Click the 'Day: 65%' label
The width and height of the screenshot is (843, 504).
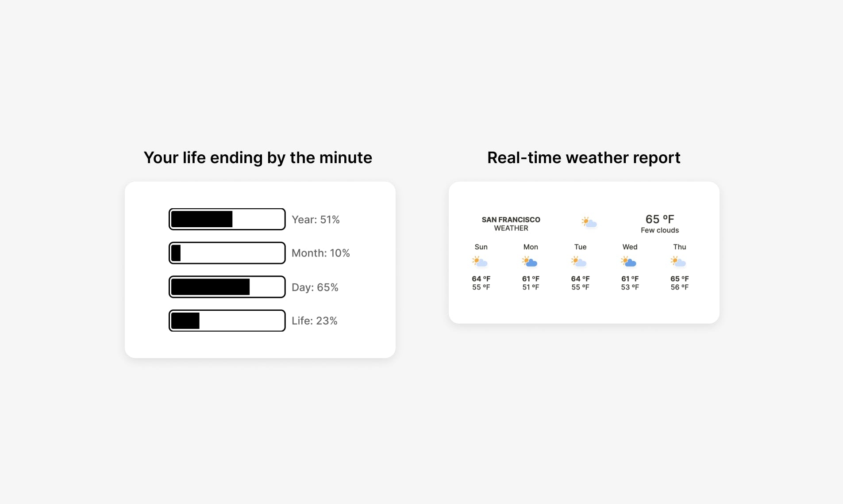[315, 287]
